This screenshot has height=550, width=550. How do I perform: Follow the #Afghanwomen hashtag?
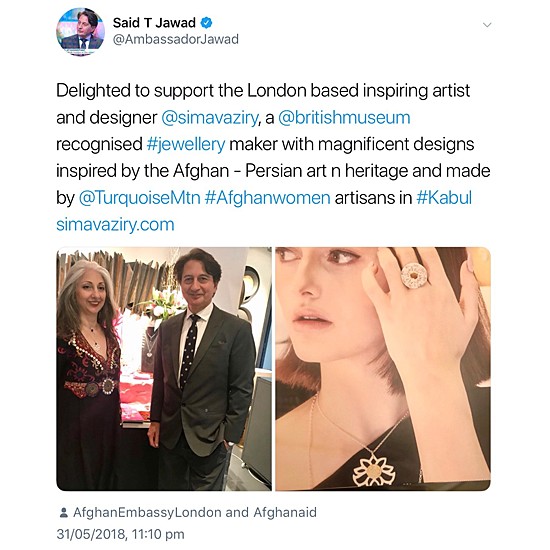pyautogui.click(x=267, y=198)
